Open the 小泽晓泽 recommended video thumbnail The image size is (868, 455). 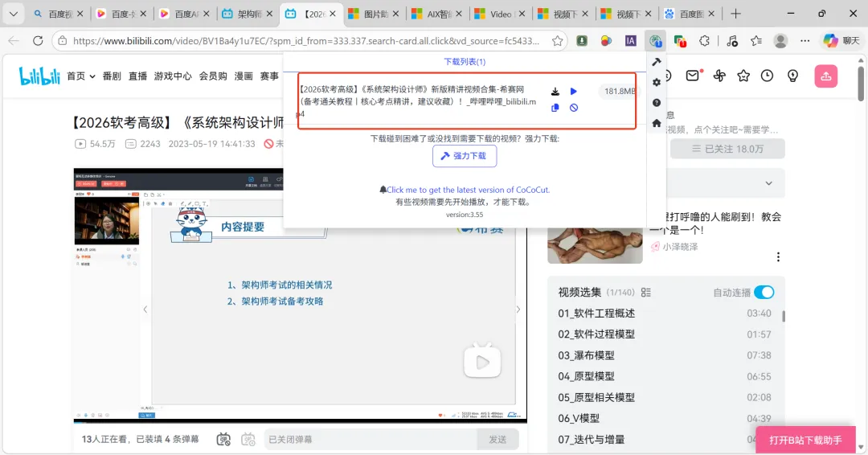(595, 245)
